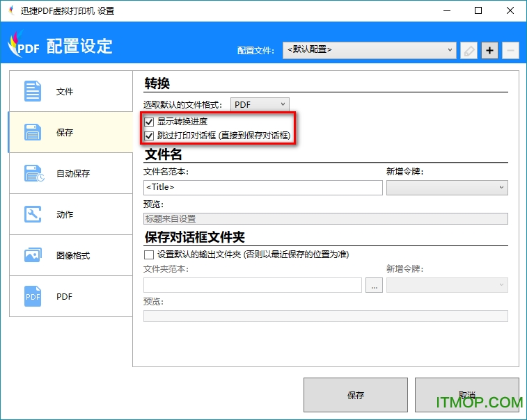Select the 图像格式 tab
Image resolution: width=527 pixels, height=420 pixels.
coord(71,255)
